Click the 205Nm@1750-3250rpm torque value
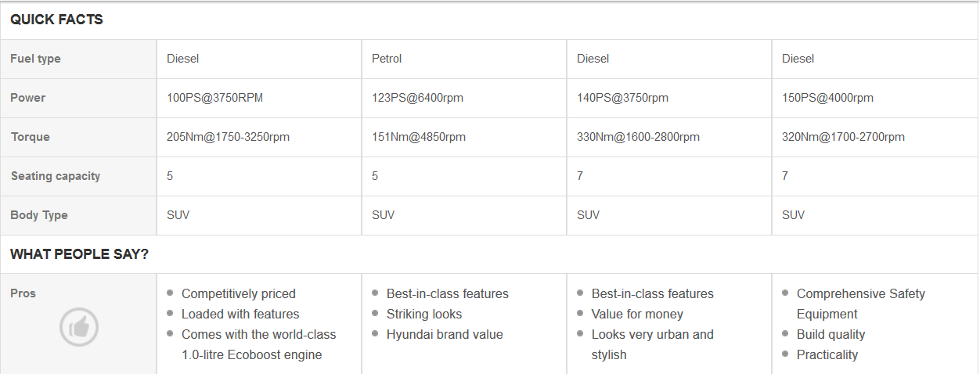The image size is (980, 374). click(x=229, y=137)
